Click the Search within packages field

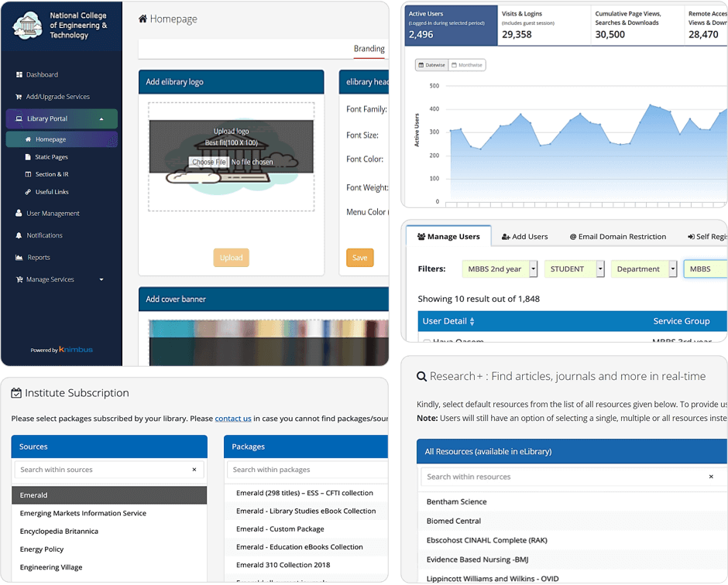click(x=307, y=470)
